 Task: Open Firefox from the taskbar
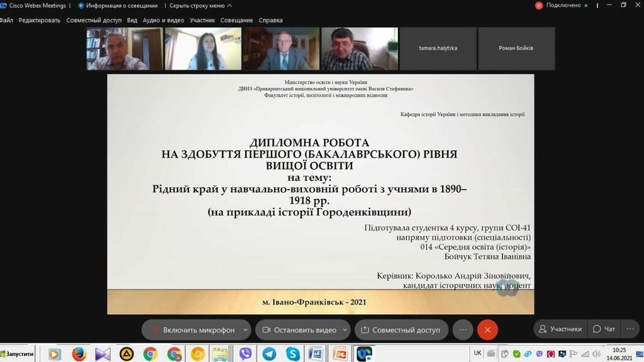pos(79,354)
